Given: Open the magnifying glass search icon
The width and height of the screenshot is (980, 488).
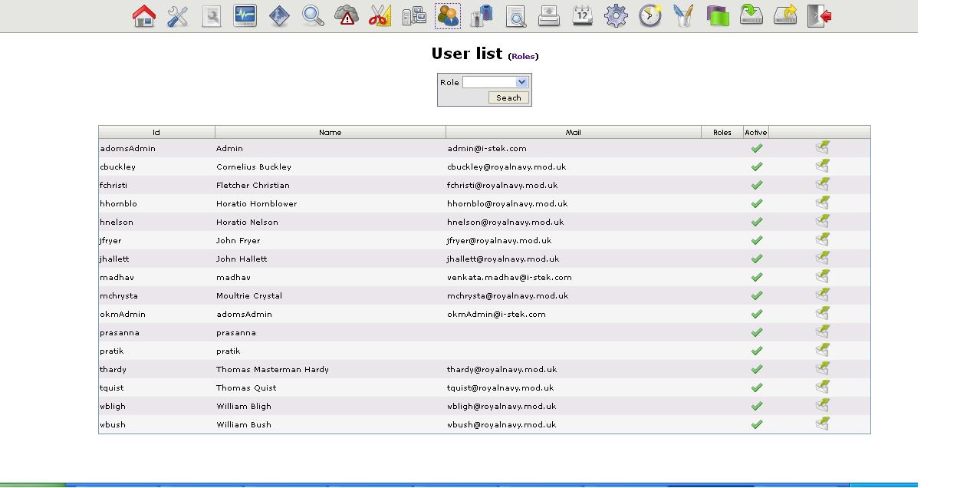Looking at the screenshot, I should click(x=311, y=15).
